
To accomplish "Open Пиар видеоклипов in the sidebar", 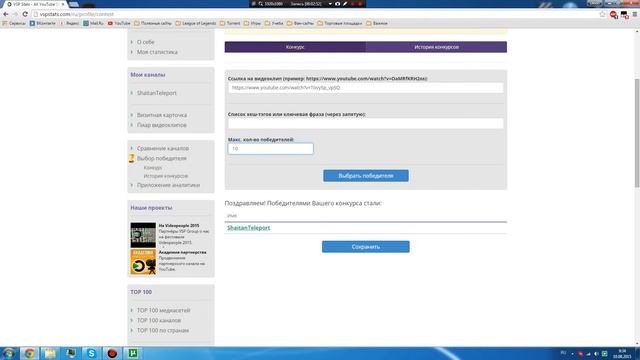I will pos(162,125).
